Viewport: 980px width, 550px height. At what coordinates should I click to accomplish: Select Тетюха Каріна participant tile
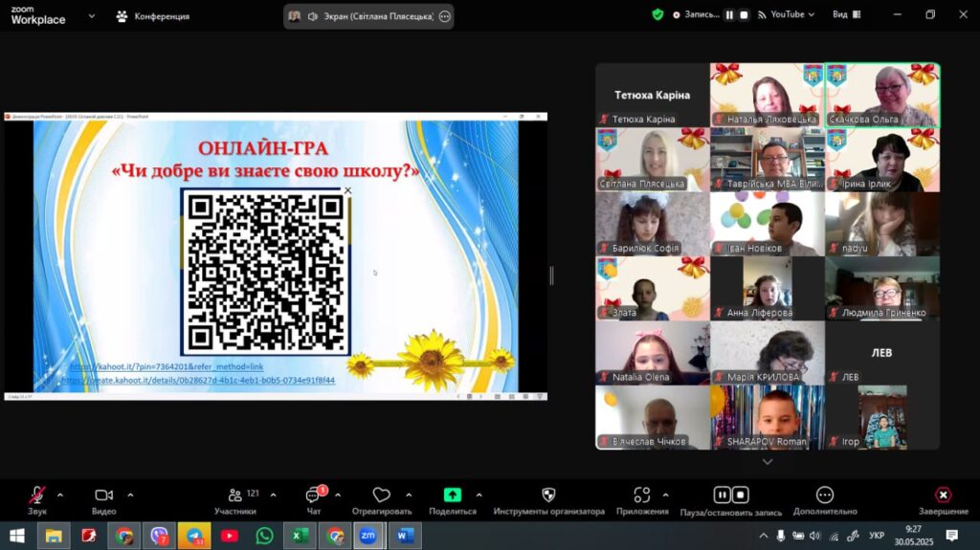(x=653, y=95)
